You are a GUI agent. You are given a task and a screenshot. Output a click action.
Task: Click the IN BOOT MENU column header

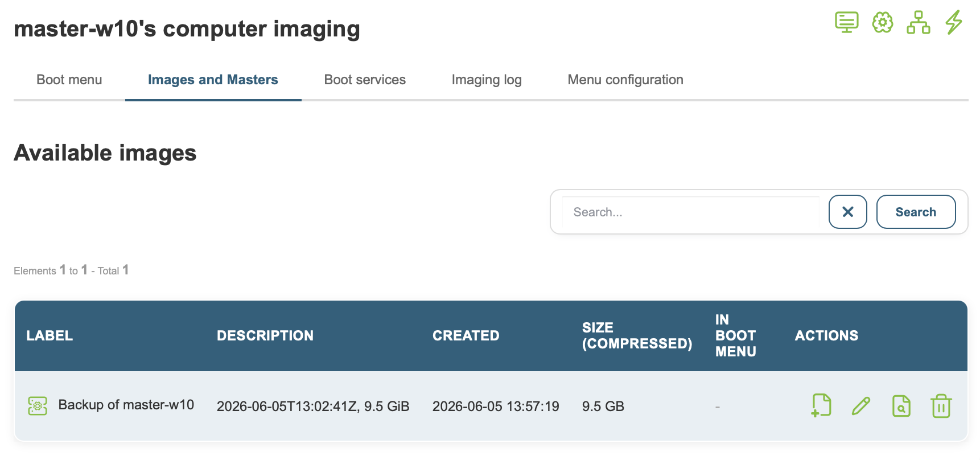pyautogui.click(x=735, y=336)
